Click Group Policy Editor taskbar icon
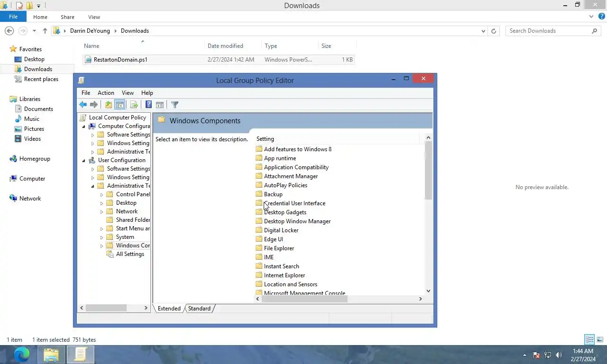Viewport: 607px width, 364px height. (x=80, y=355)
